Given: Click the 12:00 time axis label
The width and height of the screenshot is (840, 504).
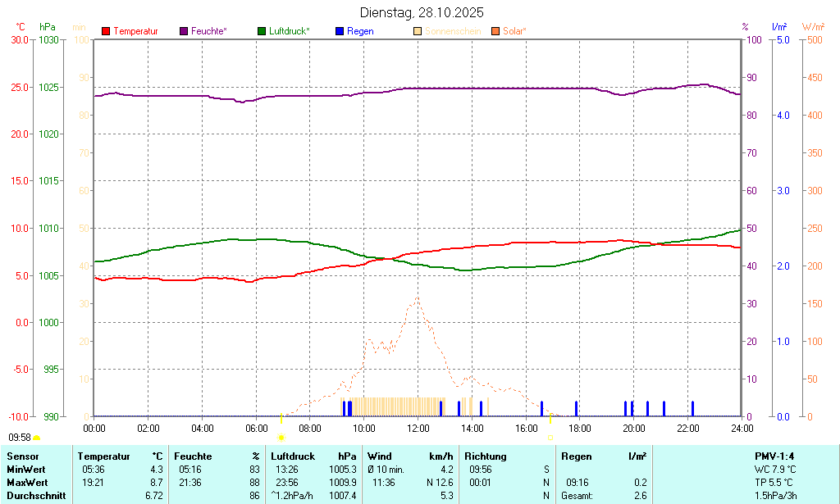Looking at the screenshot, I should (x=418, y=428).
